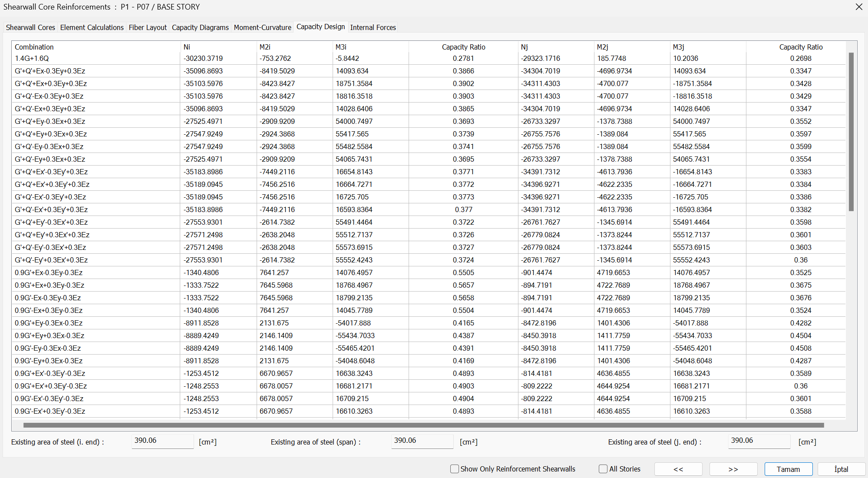
Task: Click the Combination column header
Action: pos(34,47)
